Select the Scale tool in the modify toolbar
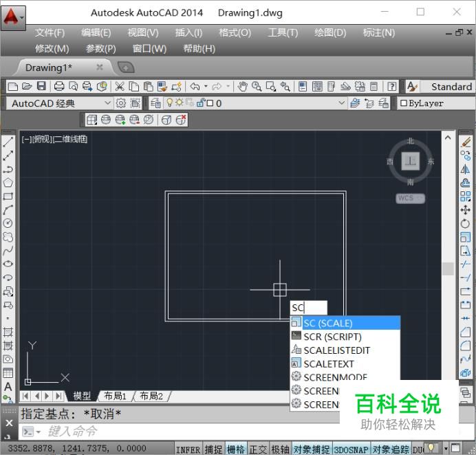 466,237
